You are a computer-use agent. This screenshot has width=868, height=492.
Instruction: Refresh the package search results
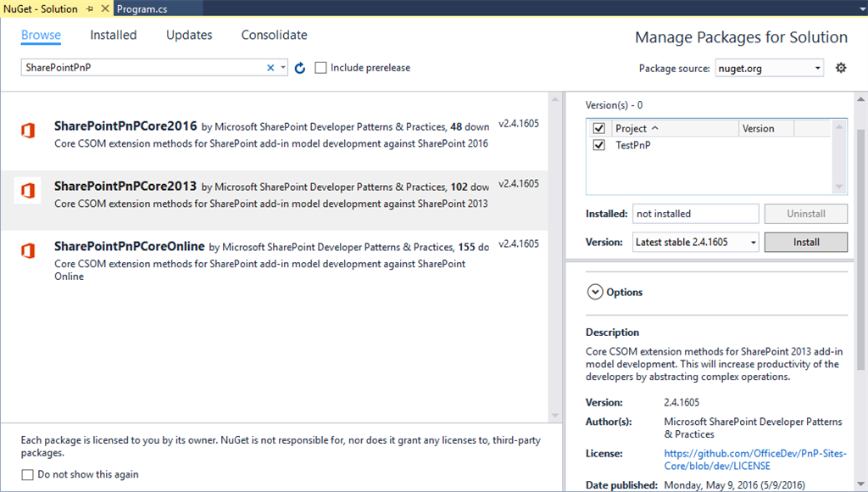(299, 67)
